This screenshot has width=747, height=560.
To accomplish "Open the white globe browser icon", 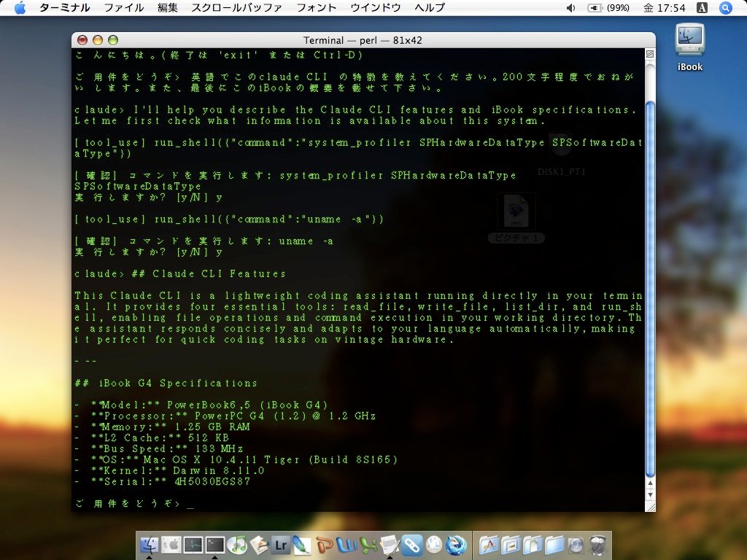I will coord(434,545).
